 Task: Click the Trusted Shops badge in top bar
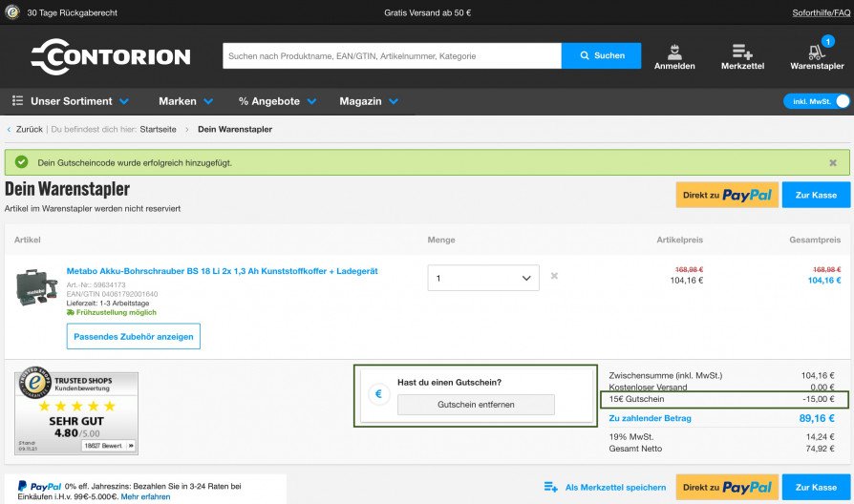(12, 12)
